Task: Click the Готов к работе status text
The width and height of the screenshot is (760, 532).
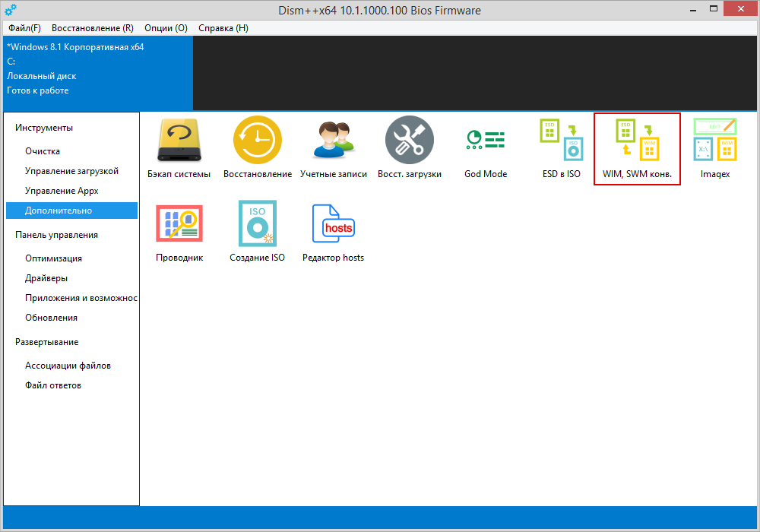Action: pos(38,90)
